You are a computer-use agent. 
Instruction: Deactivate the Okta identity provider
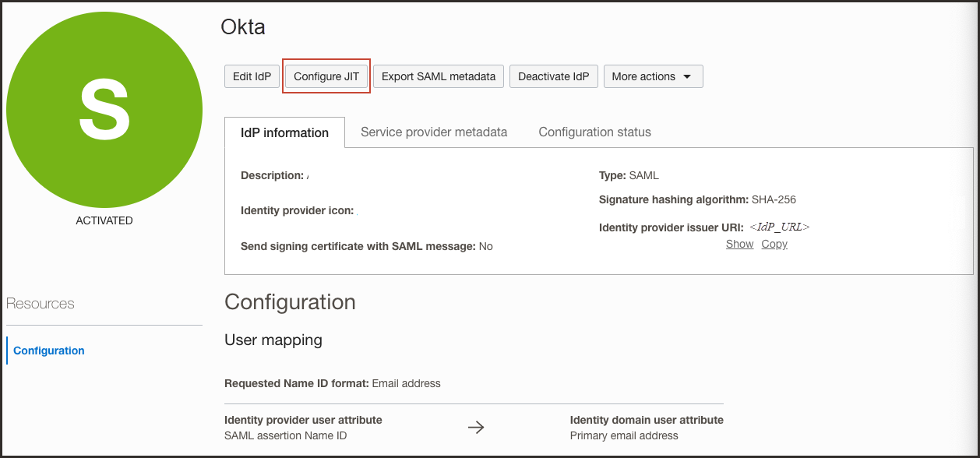[553, 76]
